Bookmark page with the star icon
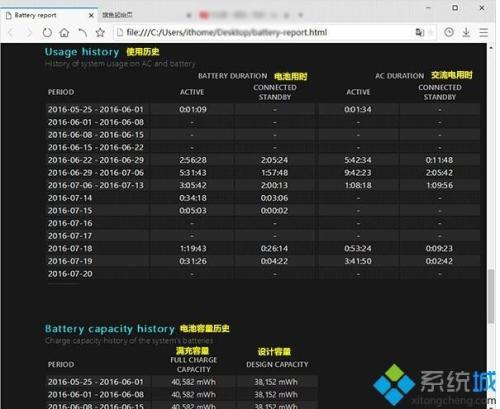 click(100, 33)
